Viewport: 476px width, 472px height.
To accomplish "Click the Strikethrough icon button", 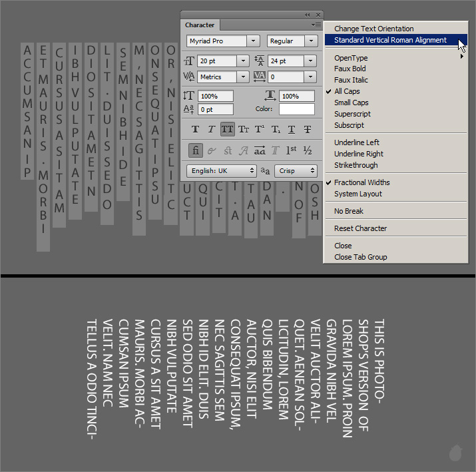I will (308, 129).
